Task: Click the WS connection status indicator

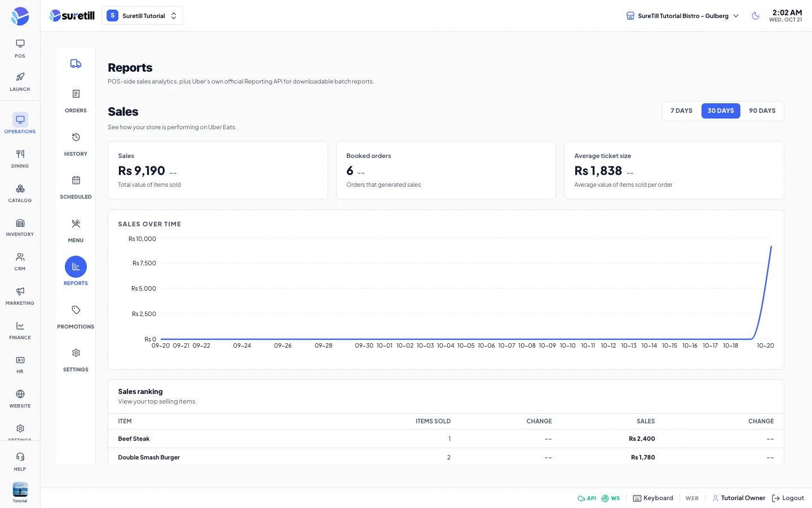Action: click(611, 498)
